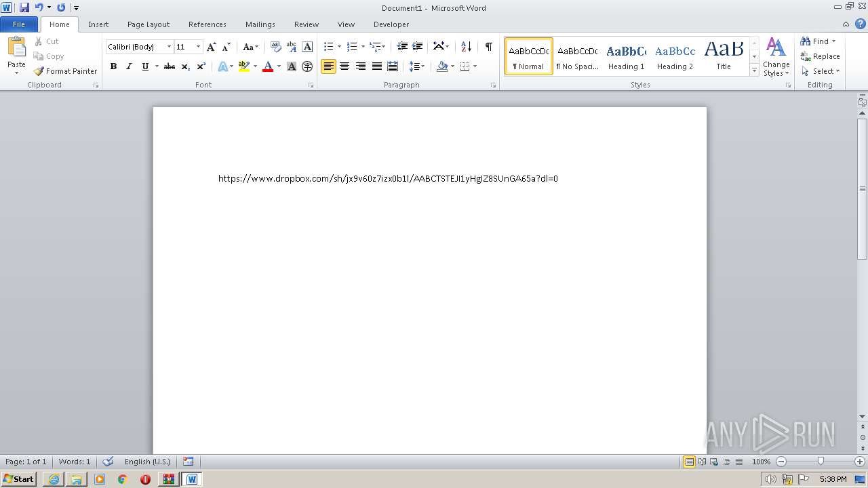Image resolution: width=868 pixels, height=488 pixels.
Task: Click the Cut scissors icon
Action: [46, 41]
